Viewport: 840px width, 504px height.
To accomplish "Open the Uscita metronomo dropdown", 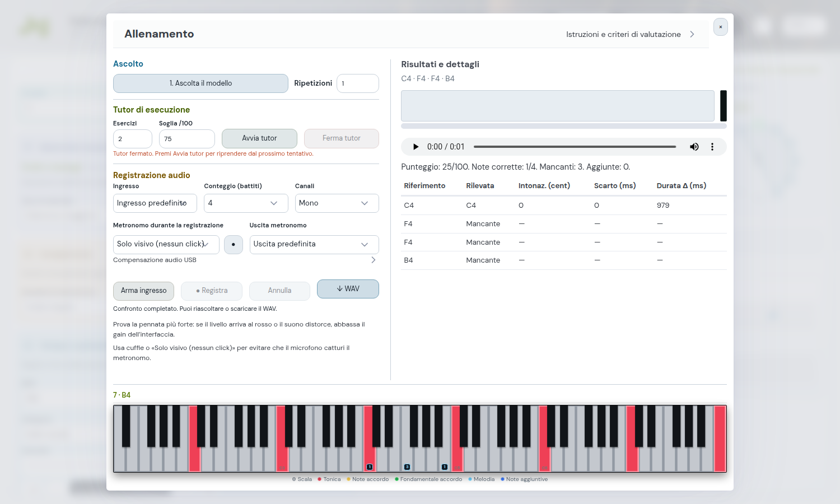I will pos(314,244).
